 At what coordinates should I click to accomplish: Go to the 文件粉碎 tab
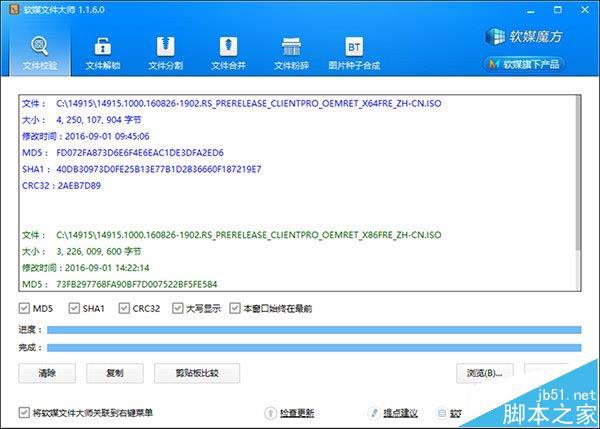[291, 53]
